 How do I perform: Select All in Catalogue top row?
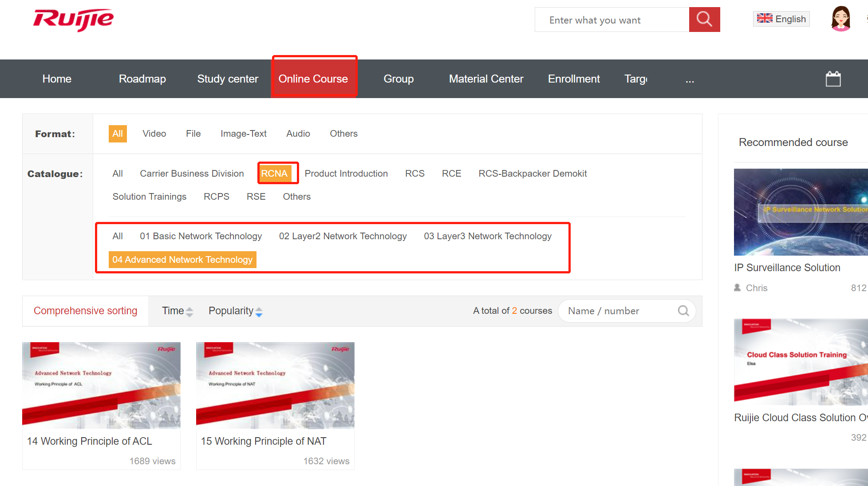(118, 174)
